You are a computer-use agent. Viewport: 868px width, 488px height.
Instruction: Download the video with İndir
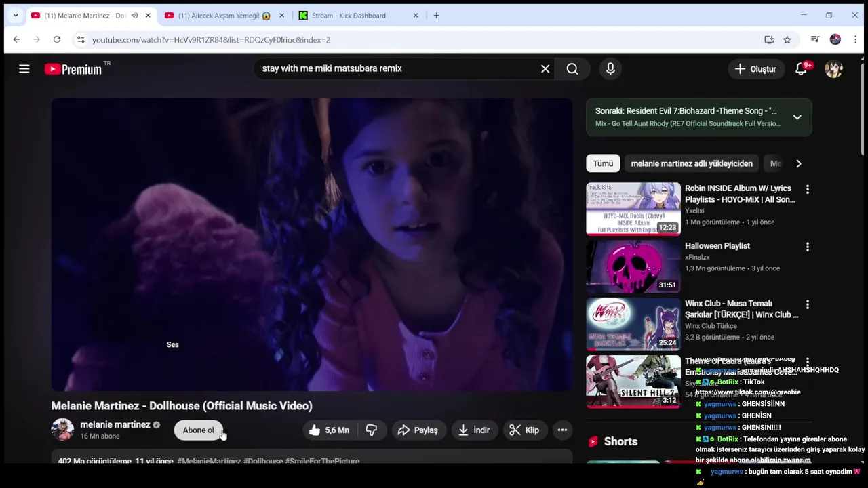point(474,430)
